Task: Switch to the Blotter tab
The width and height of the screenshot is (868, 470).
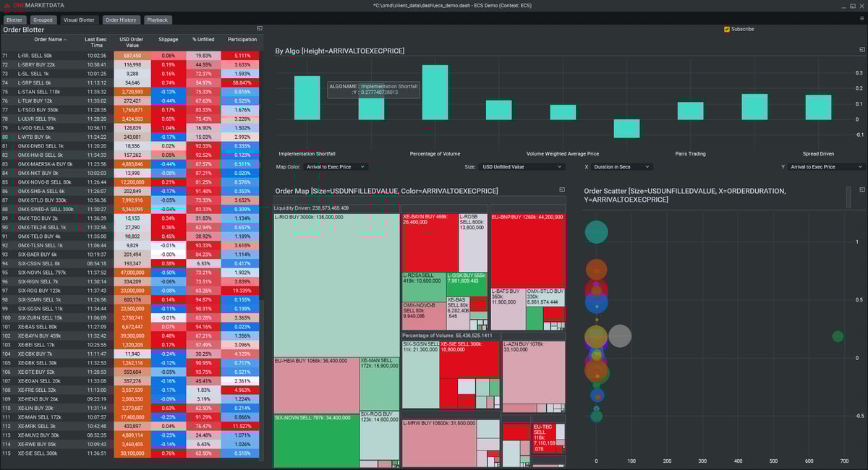Action: point(14,20)
